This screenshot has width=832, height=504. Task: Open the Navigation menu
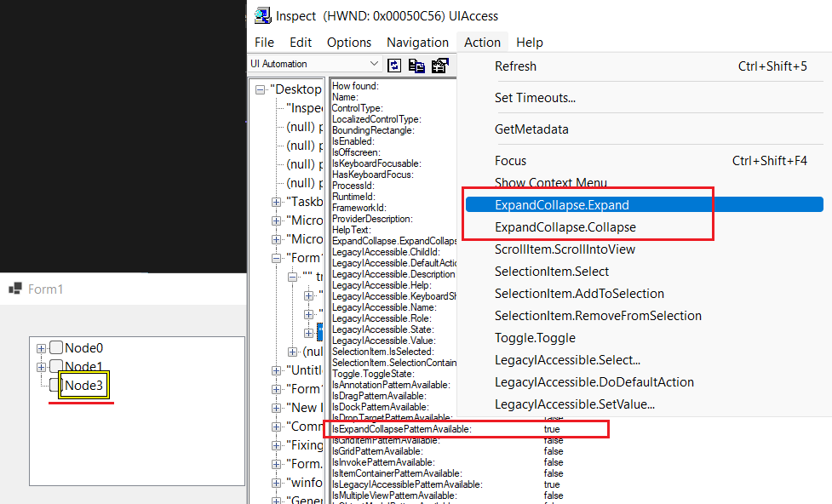tap(417, 42)
